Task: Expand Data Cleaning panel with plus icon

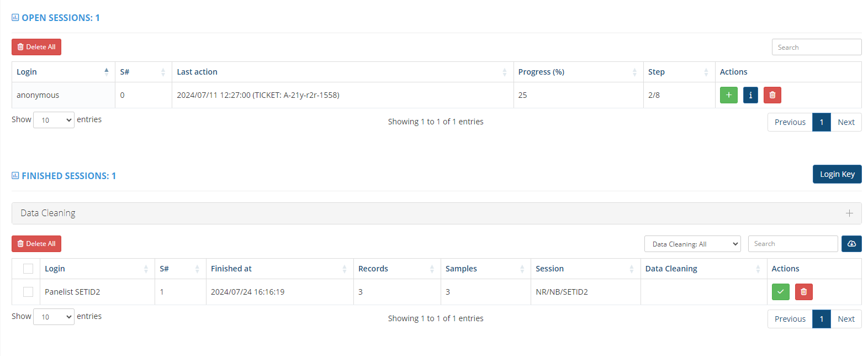Action: point(849,213)
